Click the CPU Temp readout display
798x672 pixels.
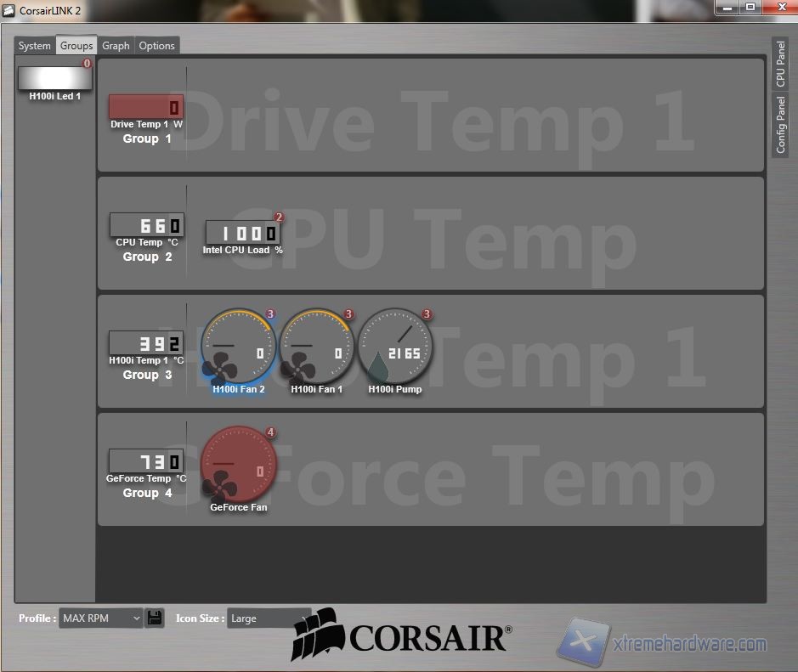tap(146, 225)
